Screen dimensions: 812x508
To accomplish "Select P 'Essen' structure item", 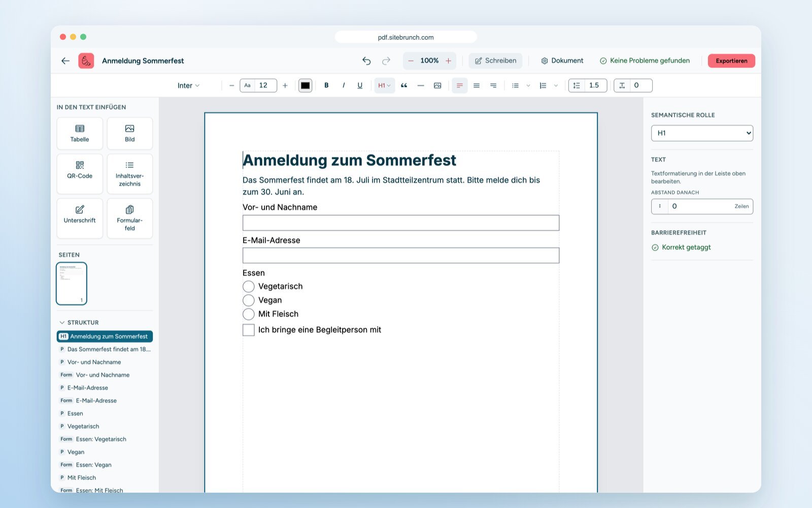I will pyautogui.click(x=105, y=414).
